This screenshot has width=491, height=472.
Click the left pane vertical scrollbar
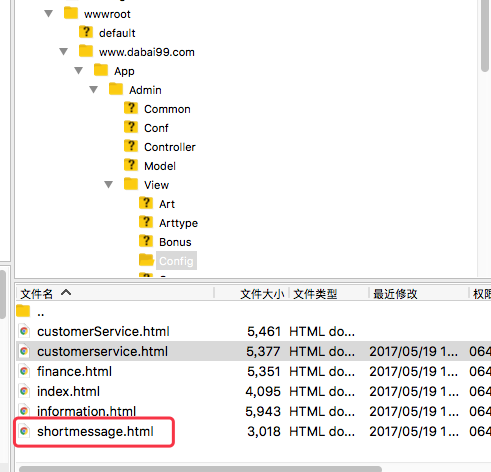pyautogui.click(x=2, y=294)
